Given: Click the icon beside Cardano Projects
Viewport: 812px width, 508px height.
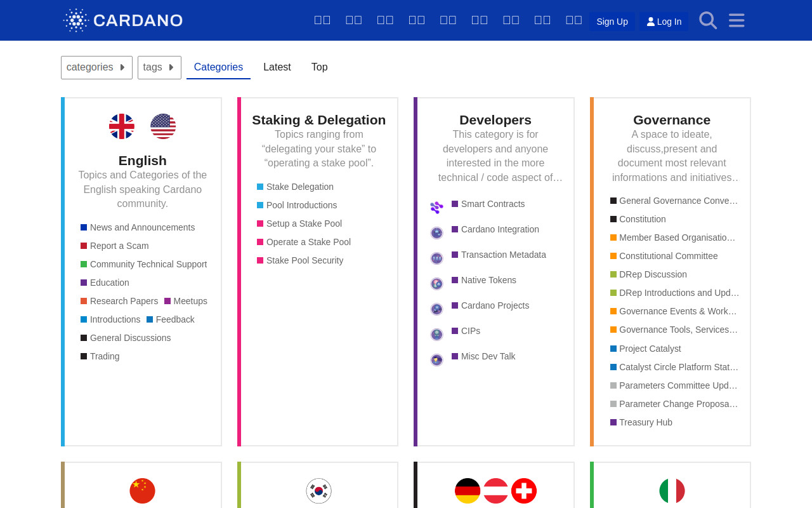Looking at the screenshot, I should click(x=436, y=309).
